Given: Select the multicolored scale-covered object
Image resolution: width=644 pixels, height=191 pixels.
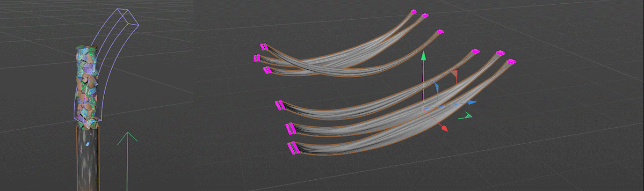Looking at the screenshot, I should pos(87,87).
